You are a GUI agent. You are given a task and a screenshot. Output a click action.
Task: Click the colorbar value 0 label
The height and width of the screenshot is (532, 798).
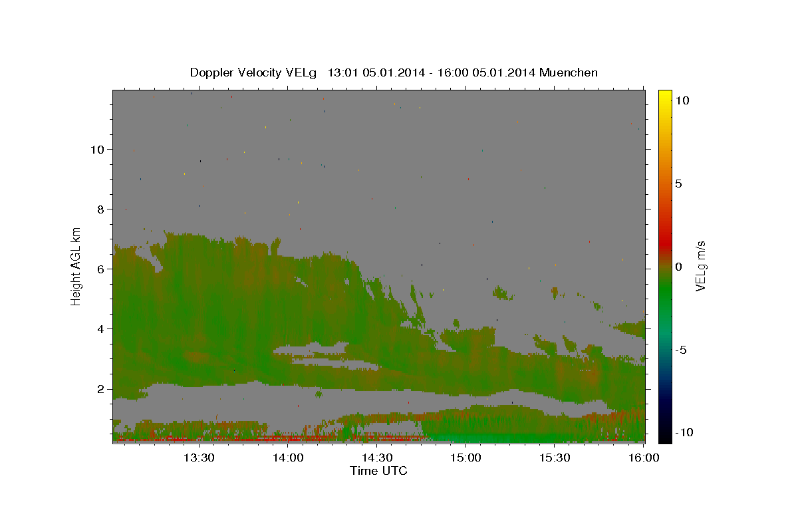point(679,267)
